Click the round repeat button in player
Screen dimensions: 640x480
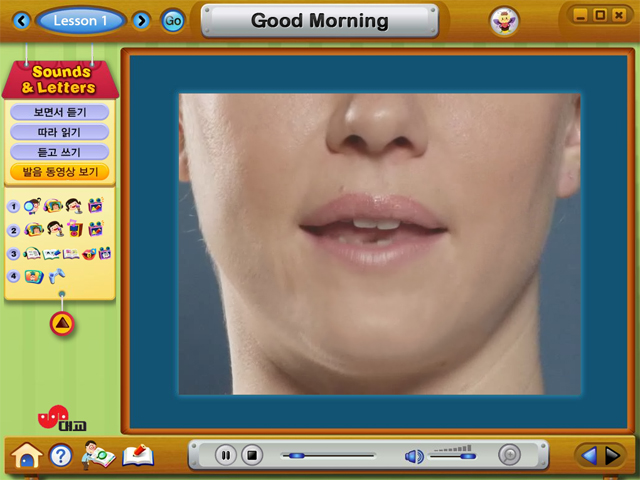click(510, 456)
